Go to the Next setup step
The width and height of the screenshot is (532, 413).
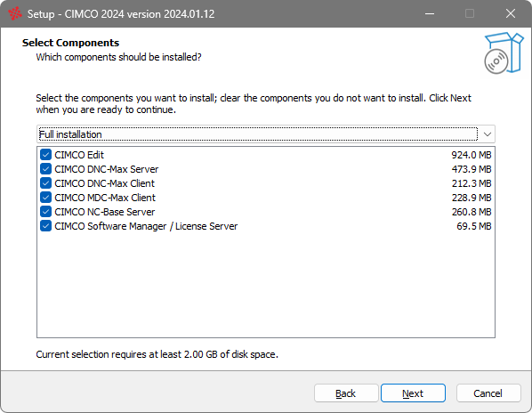pos(413,393)
